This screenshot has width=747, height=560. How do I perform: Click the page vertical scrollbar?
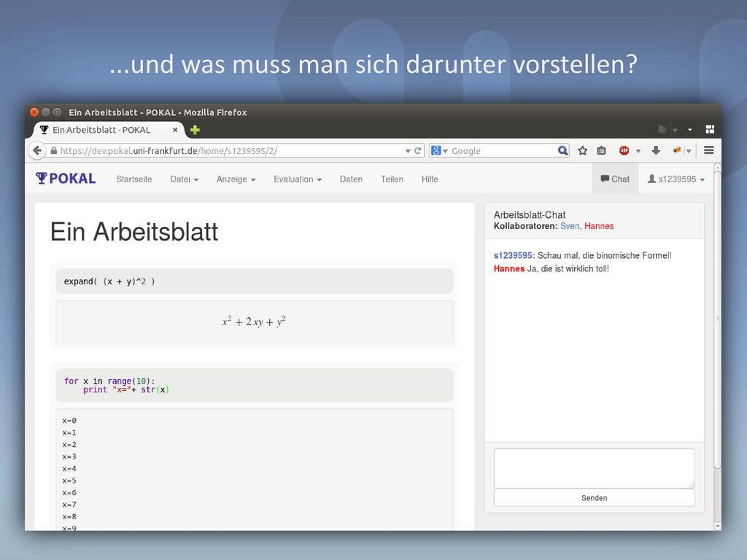[718, 319]
